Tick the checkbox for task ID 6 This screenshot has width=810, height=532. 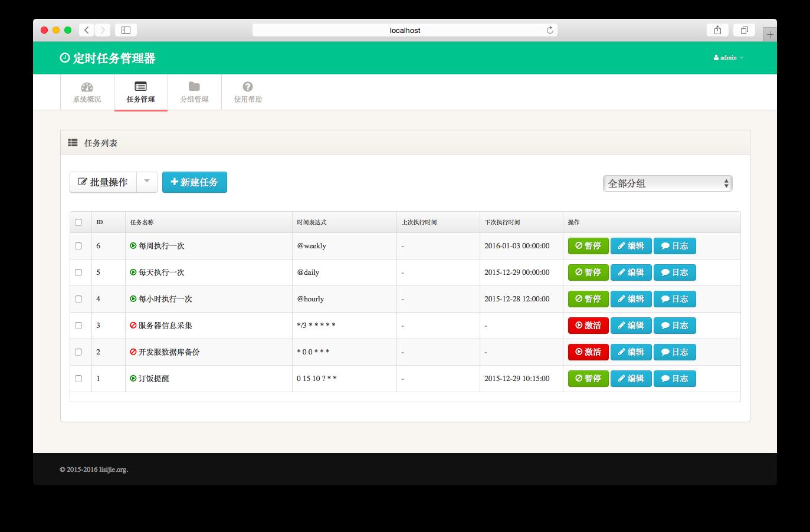pos(78,246)
